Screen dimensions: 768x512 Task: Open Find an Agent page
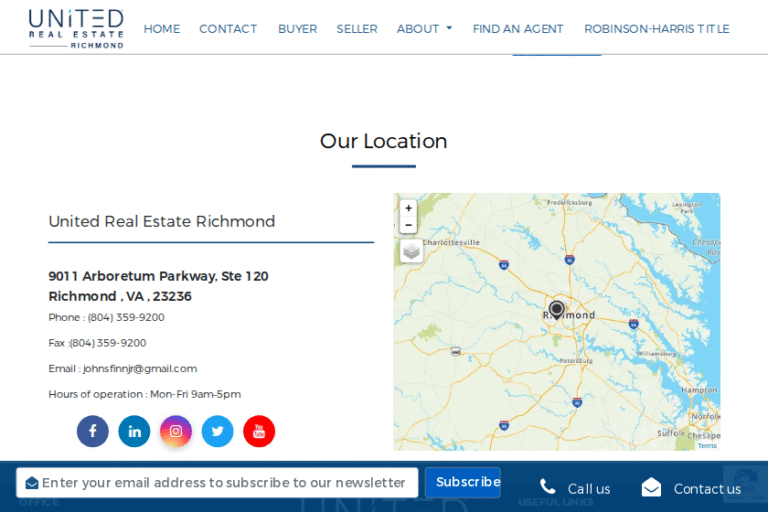pyautogui.click(x=518, y=29)
